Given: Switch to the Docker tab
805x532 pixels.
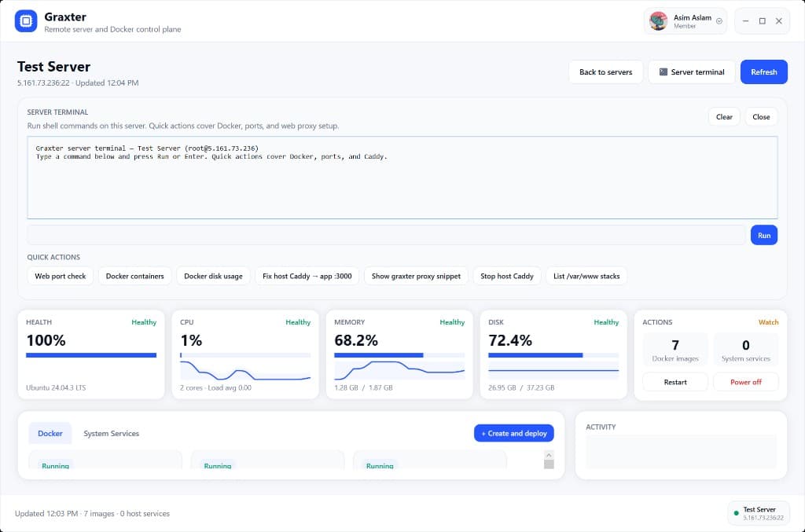Looking at the screenshot, I should (x=50, y=434).
